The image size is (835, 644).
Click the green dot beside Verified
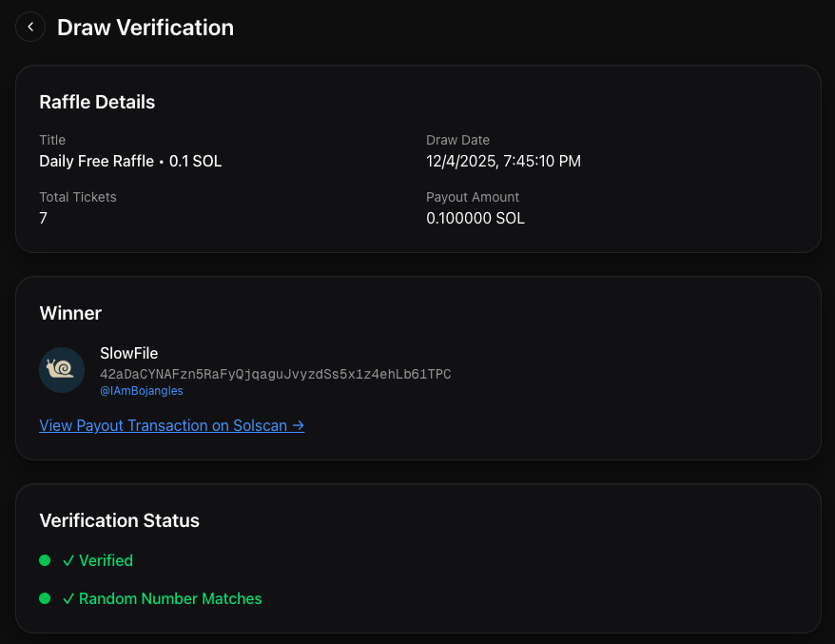45,560
